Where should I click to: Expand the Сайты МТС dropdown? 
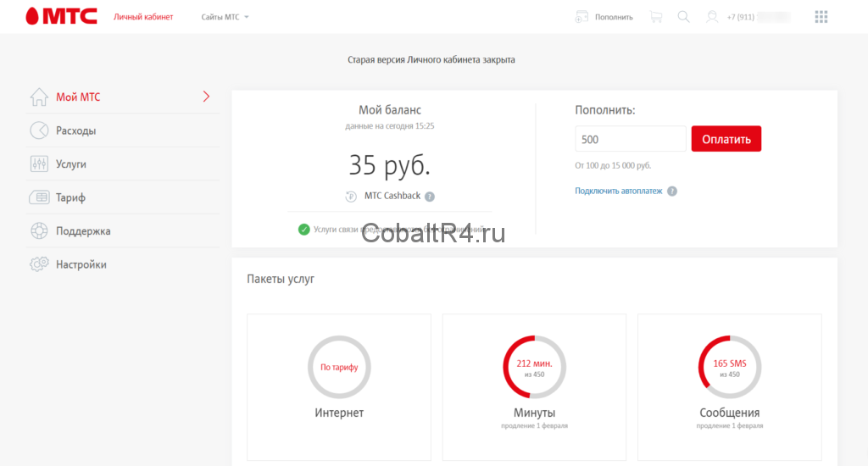(225, 17)
